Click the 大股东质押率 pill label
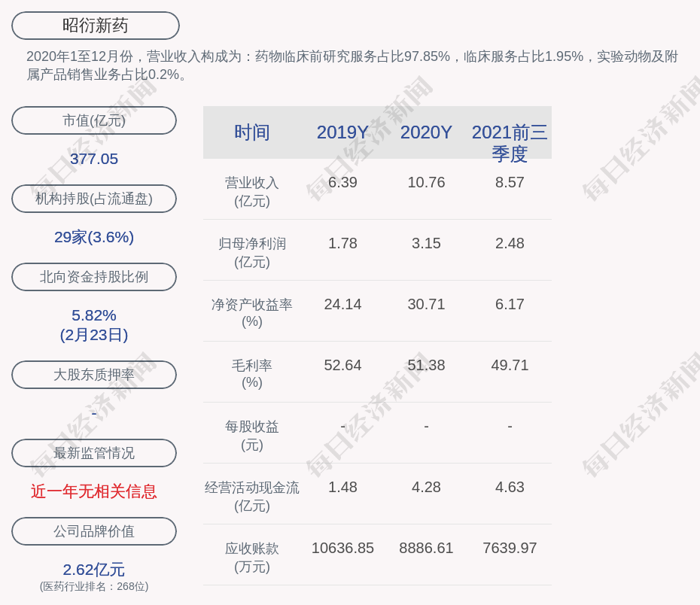The height and width of the screenshot is (605, 700). click(94, 375)
